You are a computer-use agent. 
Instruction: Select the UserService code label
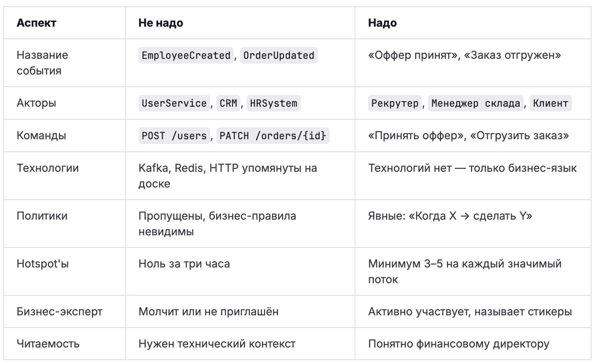click(174, 103)
